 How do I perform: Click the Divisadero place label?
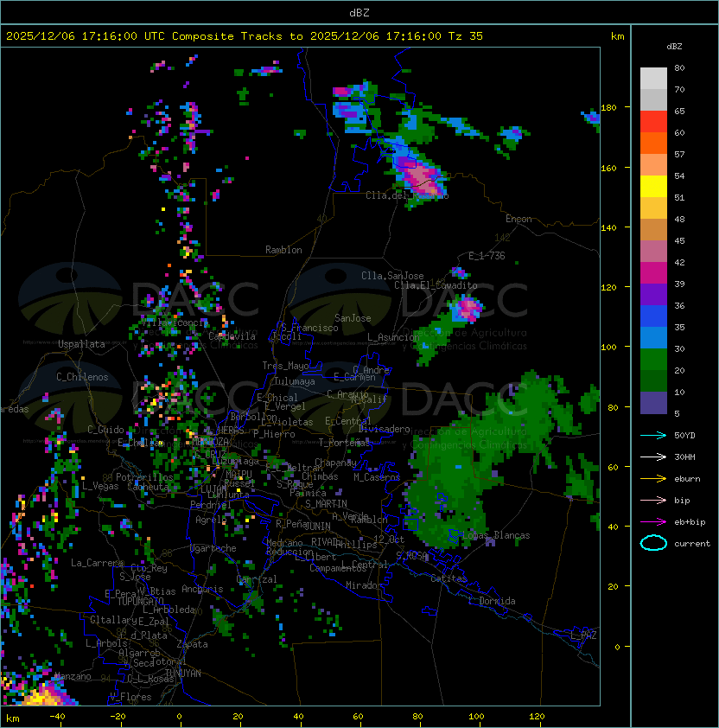(x=384, y=429)
